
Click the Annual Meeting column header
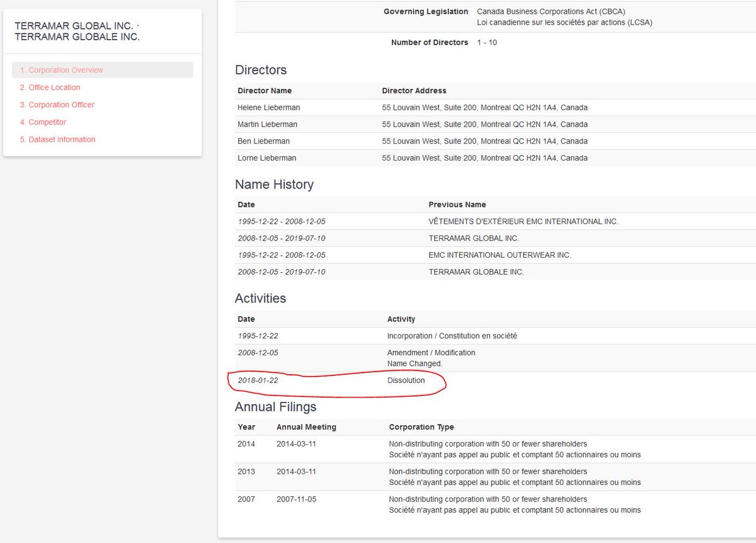coord(306,427)
